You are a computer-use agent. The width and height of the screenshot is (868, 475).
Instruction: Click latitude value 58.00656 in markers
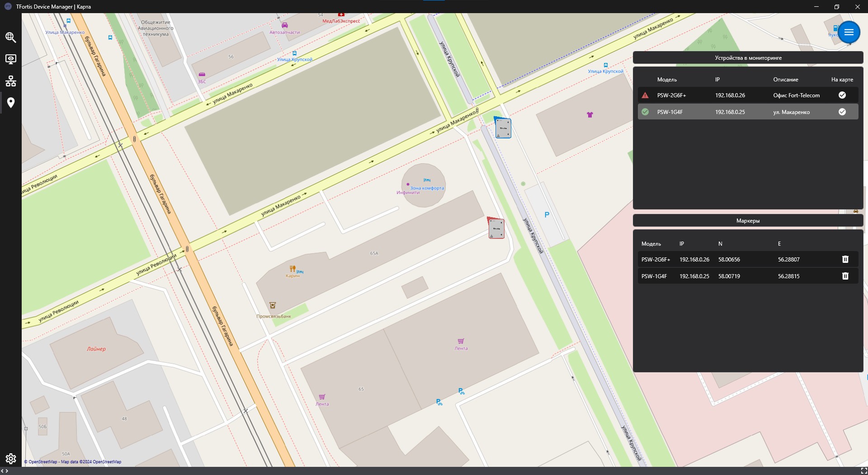[x=729, y=260]
